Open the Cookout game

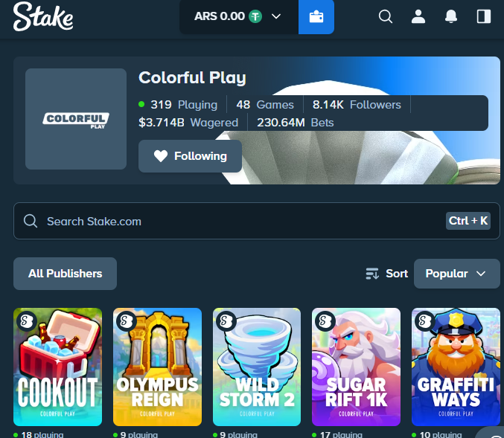[57, 367]
